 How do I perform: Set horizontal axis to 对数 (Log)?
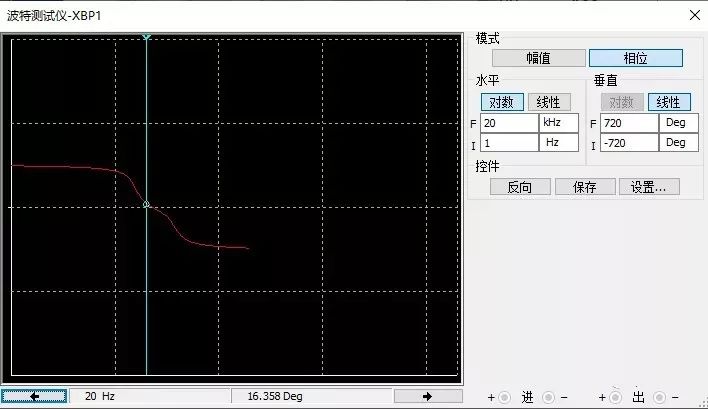point(502,102)
